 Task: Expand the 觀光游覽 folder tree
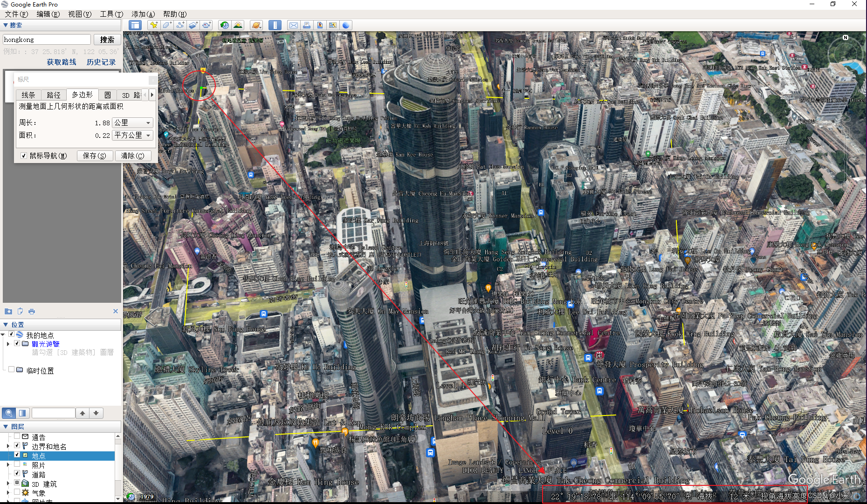(x=8, y=344)
